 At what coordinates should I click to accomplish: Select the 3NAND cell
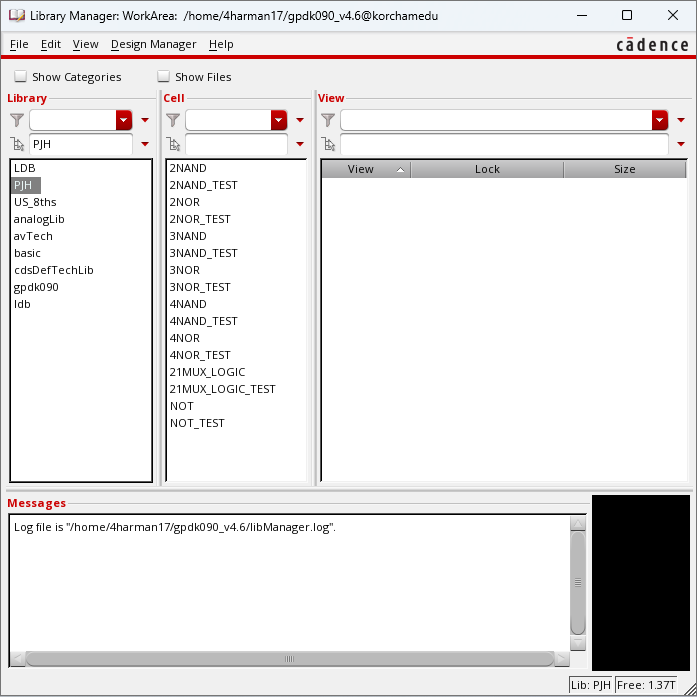pos(188,236)
